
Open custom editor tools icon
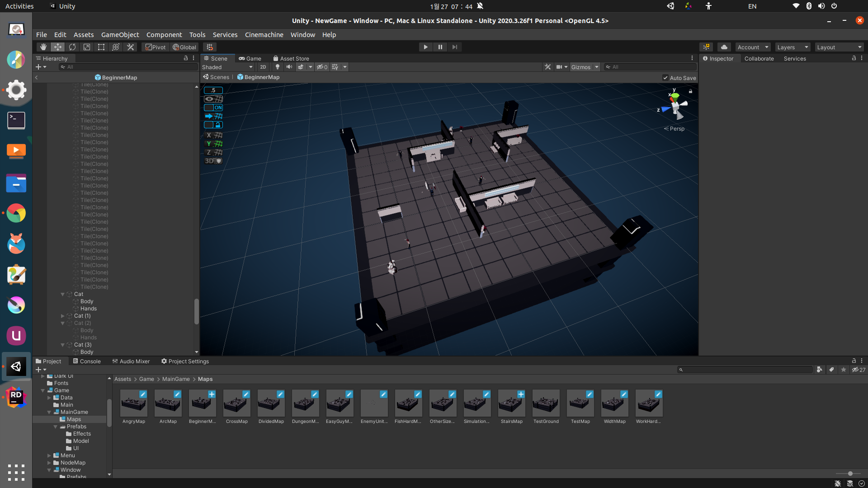click(x=130, y=47)
